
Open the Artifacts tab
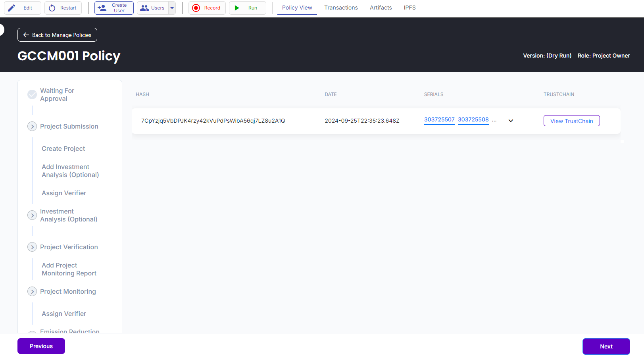tap(381, 8)
